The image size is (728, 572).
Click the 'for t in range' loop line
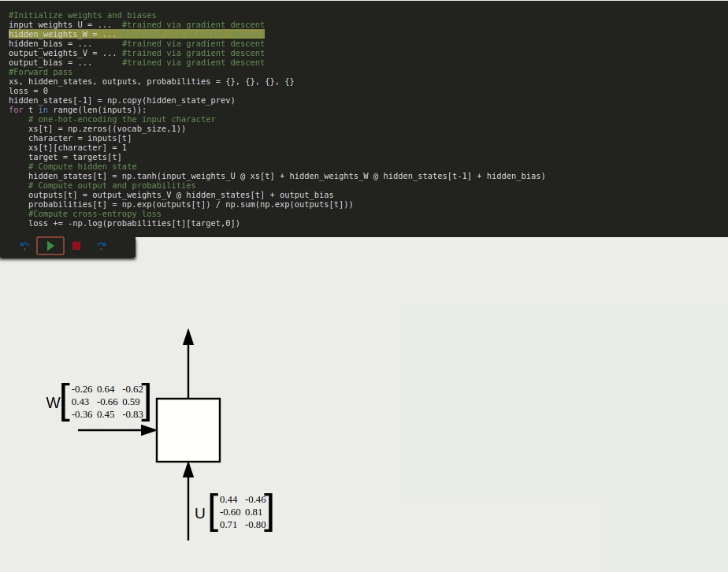(x=77, y=110)
